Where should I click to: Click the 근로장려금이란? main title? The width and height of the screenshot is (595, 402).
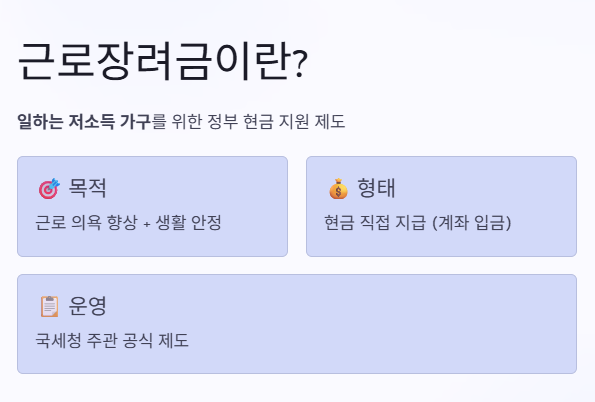click(x=163, y=61)
